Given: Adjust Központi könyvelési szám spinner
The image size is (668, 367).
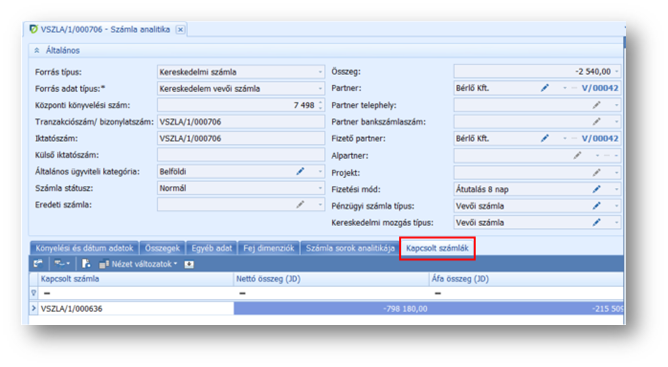Looking at the screenshot, I should [x=320, y=105].
